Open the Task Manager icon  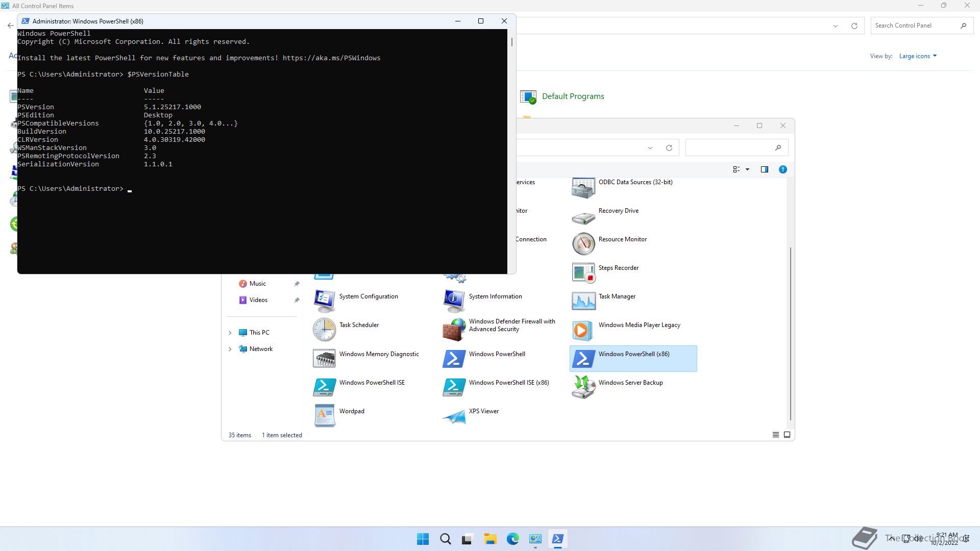tap(583, 301)
